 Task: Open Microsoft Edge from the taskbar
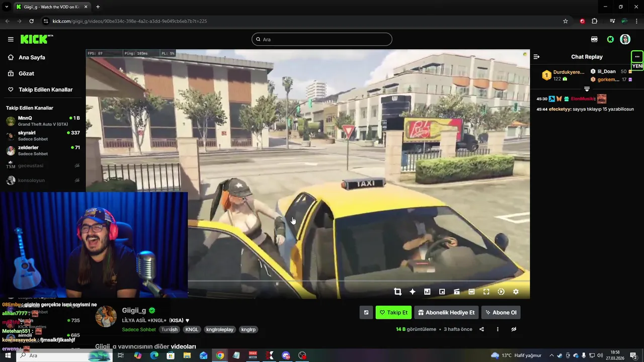pyautogui.click(x=154, y=355)
